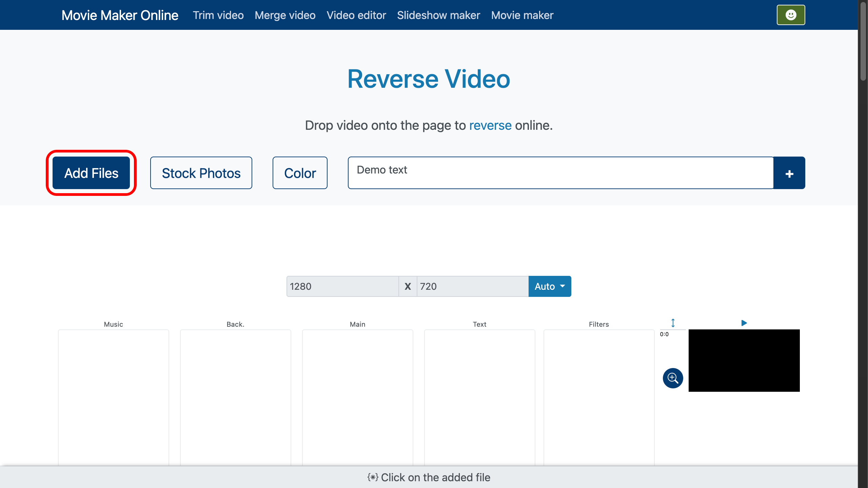Viewport: 868px width, 488px height.
Task: Click the Back. track column
Action: [236, 397]
